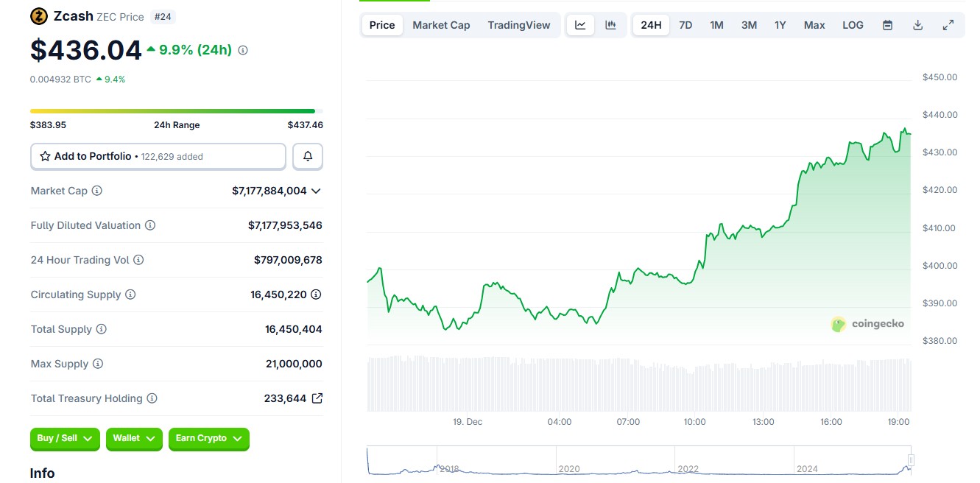Open Fully Diluted Valuation info icon
Screen dimensions: 980x483
click(150, 225)
